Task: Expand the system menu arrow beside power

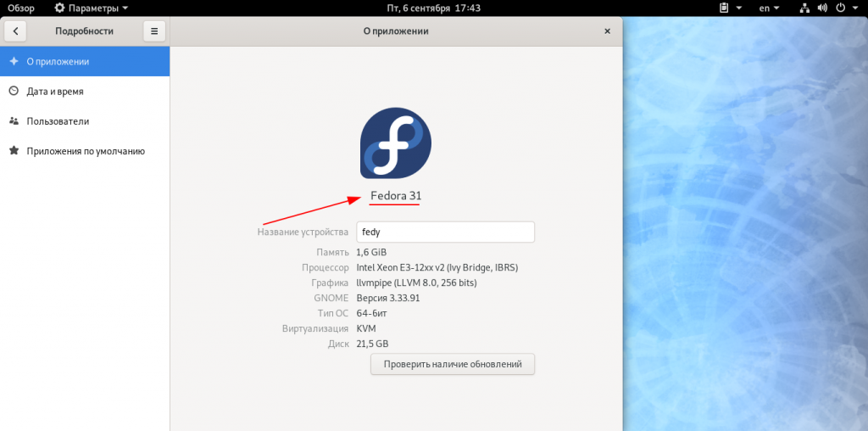Action: point(854,8)
